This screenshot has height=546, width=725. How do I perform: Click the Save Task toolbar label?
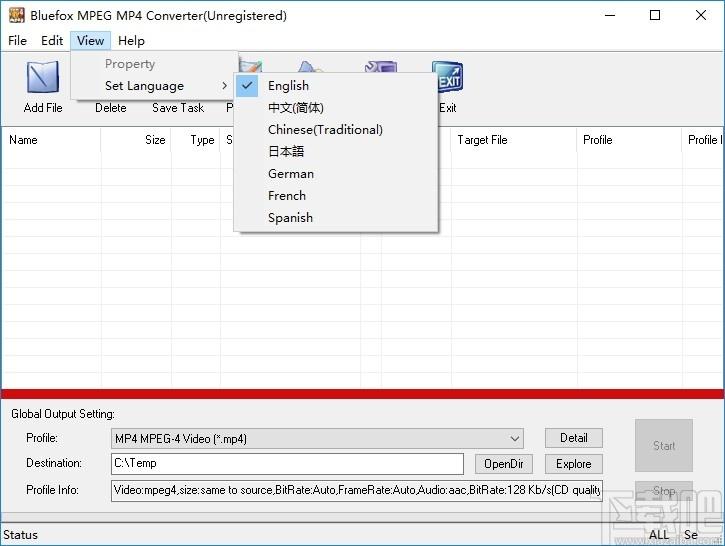[x=178, y=108]
